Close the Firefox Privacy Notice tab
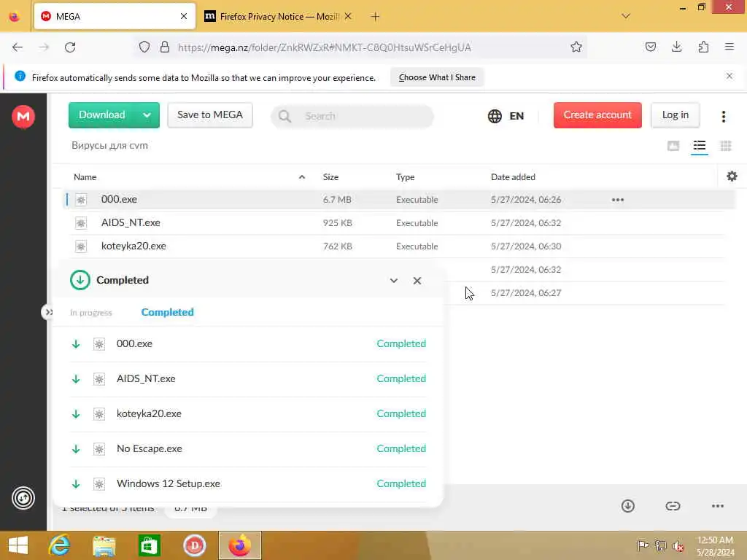Viewport: 747px width, 560px height. tap(348, 17)
